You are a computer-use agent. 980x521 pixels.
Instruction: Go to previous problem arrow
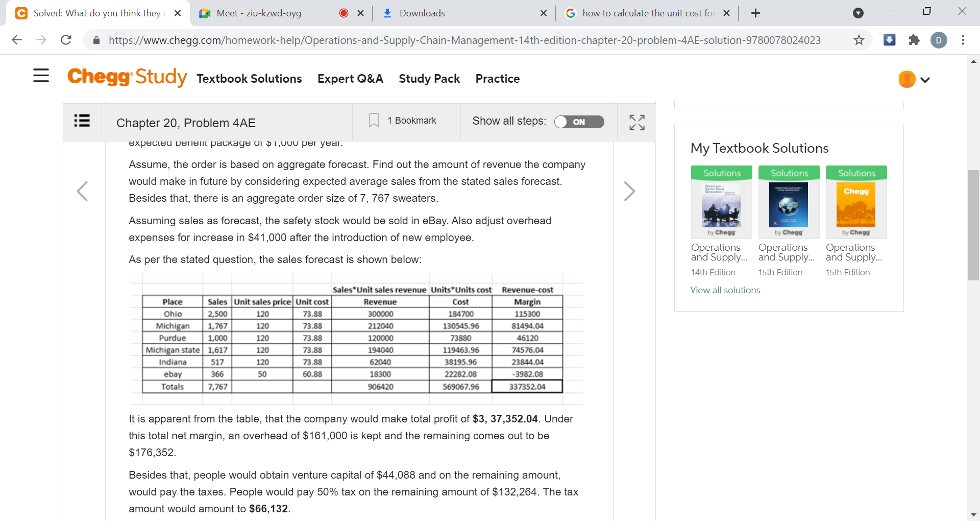[x=82, y=192]
